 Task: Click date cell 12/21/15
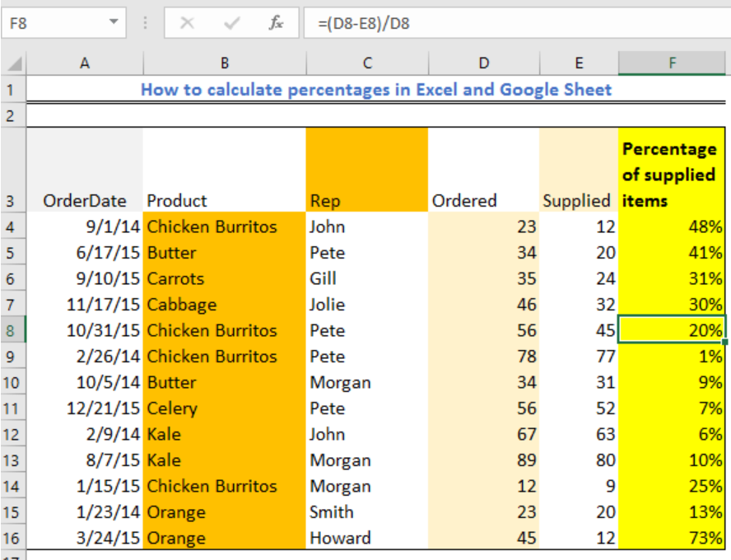point(85,408)
